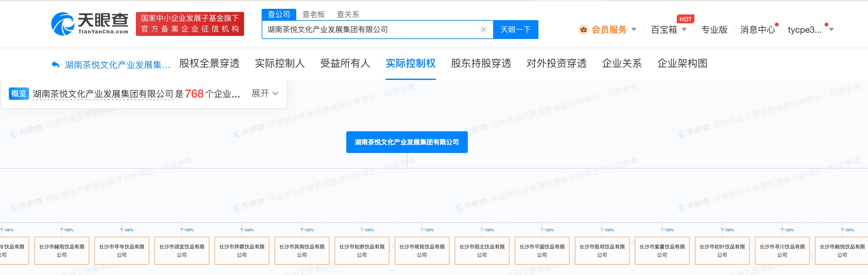The height and width of the screenshot is (275, 868).
Task: Open 消息中心 message center
Action: (758, 30)
